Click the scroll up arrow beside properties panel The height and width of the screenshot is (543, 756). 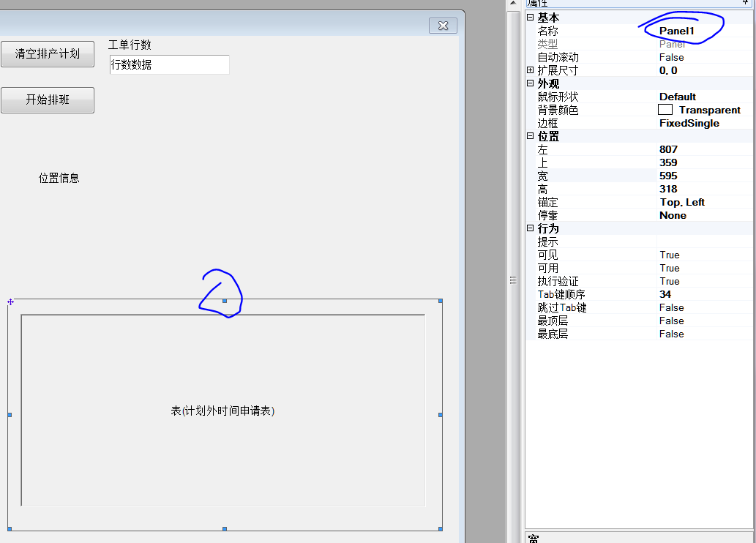[513, 3]
